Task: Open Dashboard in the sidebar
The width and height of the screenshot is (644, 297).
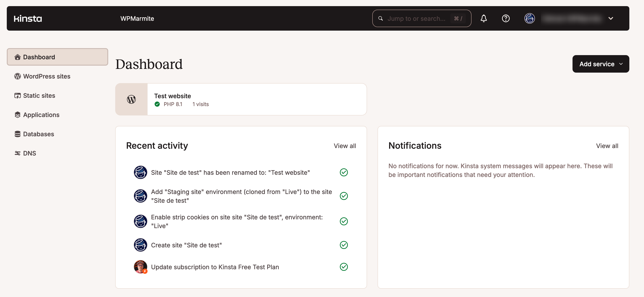Action: coord(57,57)
